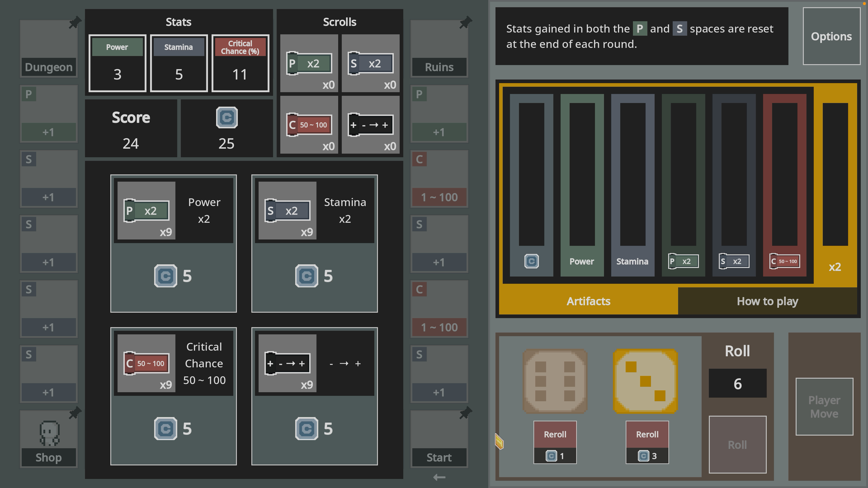Switch to the Artifacts tab

click(x=588, y=301)
